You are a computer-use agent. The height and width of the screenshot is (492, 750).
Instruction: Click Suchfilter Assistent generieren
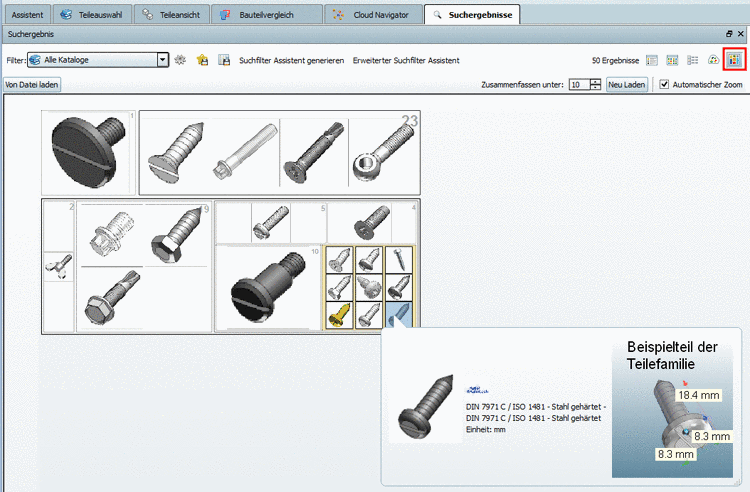pos(292,60)
